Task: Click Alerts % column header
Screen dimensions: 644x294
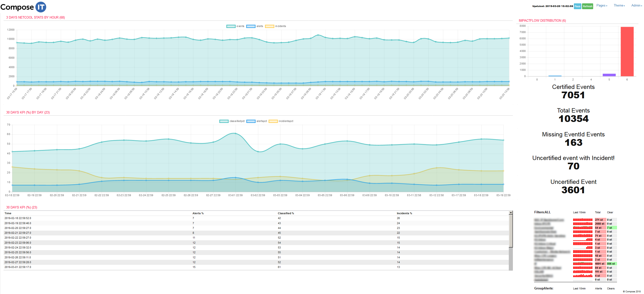Action: click(198, 213)
